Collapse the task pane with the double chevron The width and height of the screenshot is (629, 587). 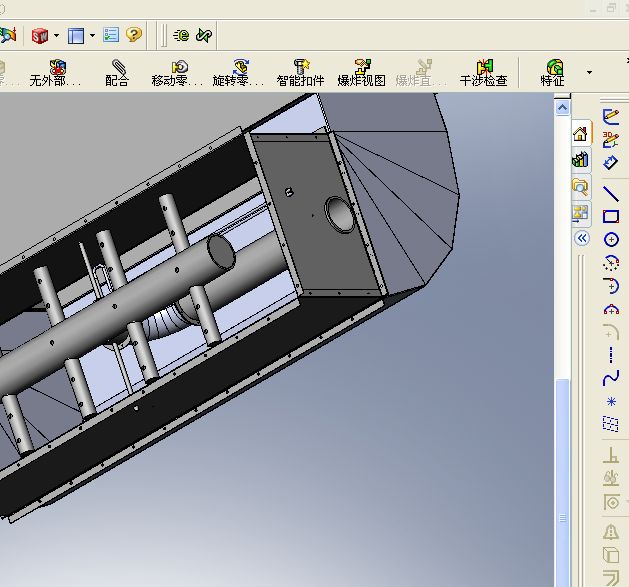[x=582, y=239]
